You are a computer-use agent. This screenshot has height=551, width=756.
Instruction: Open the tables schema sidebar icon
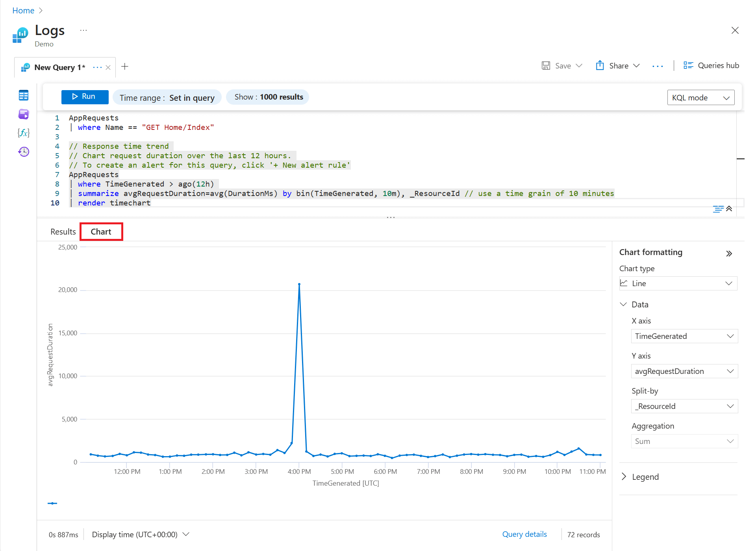pyautogui.click(x=24, y=95)
